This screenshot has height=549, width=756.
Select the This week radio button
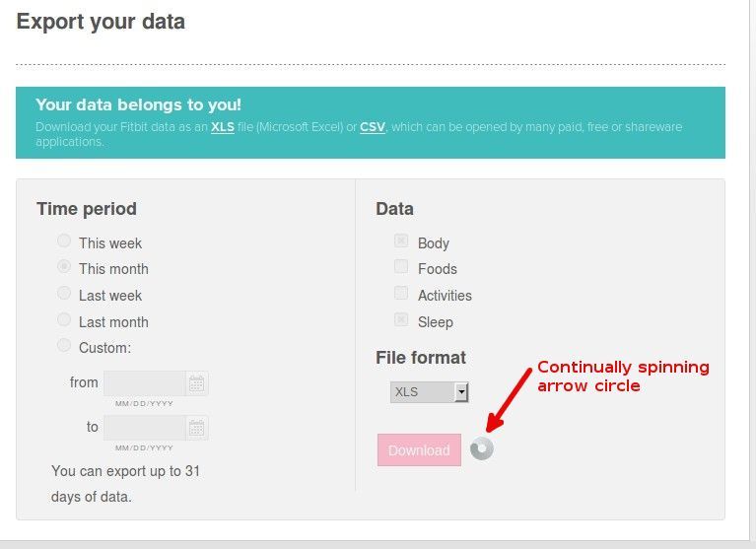click(x=64, y=240)
